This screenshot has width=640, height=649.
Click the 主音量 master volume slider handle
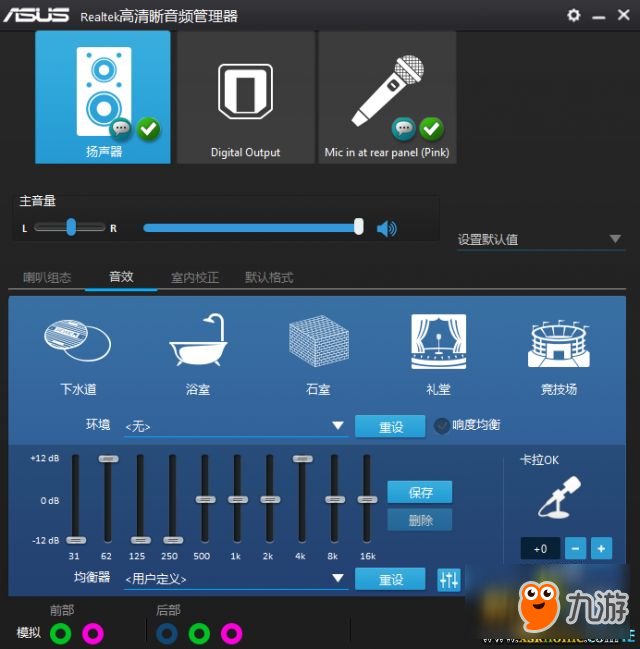[x=359, y=227]
